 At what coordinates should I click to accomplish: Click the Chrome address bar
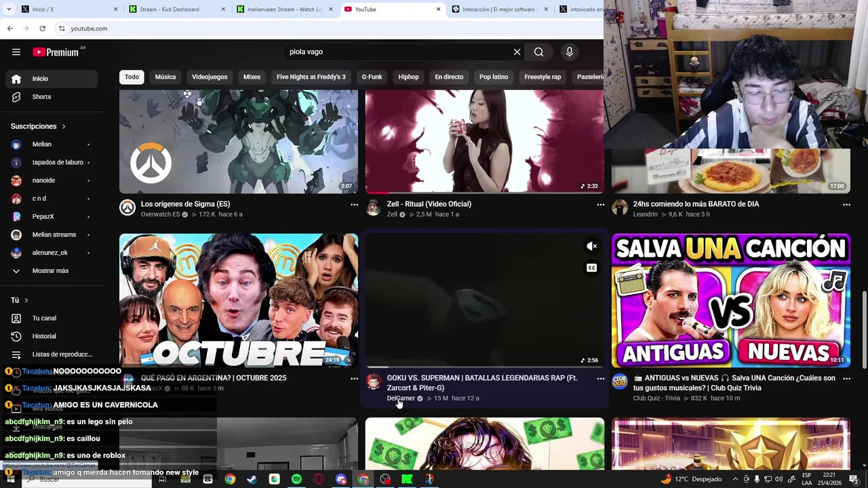click(325, 28)
